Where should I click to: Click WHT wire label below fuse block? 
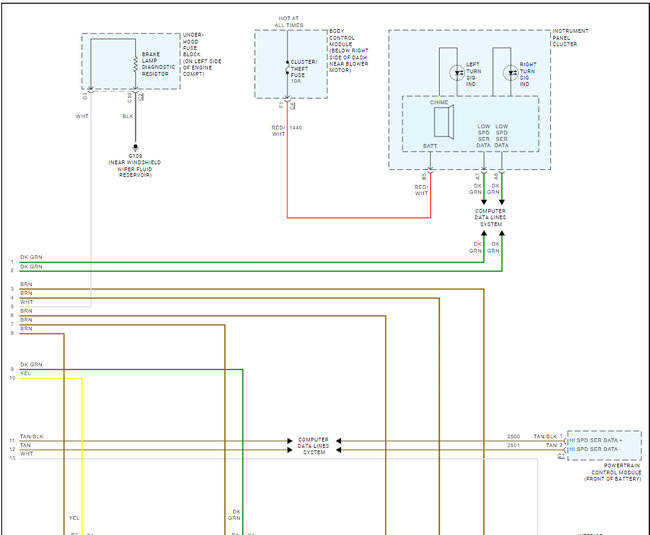point(82,116)
